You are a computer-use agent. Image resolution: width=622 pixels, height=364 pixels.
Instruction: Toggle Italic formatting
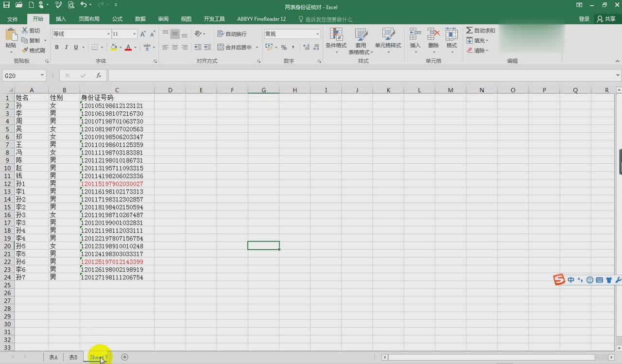[67, 47]
